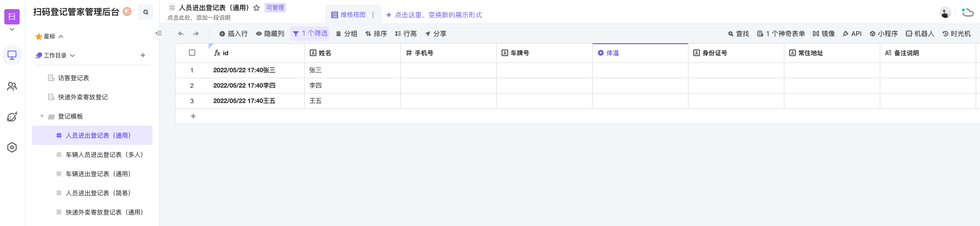Click 点击这里，变换新的展示形式 link
Screen dimensions: 980x226
click(x=434, y=15)
